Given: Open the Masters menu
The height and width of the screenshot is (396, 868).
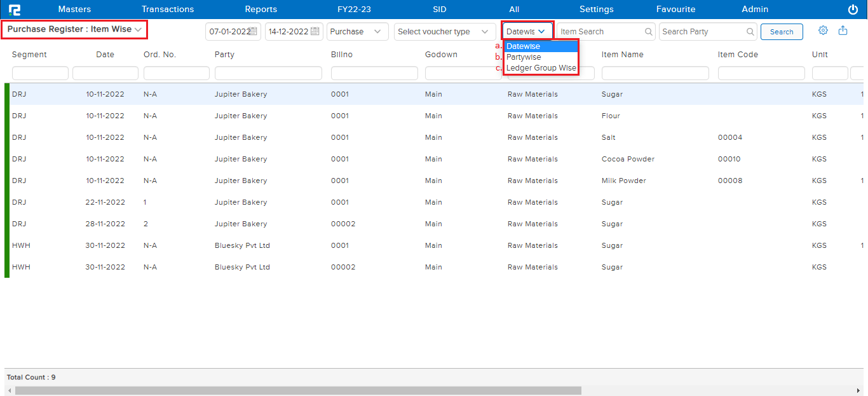Looking at the screenshot, I should pyautogui.click(x=74, y=10).
